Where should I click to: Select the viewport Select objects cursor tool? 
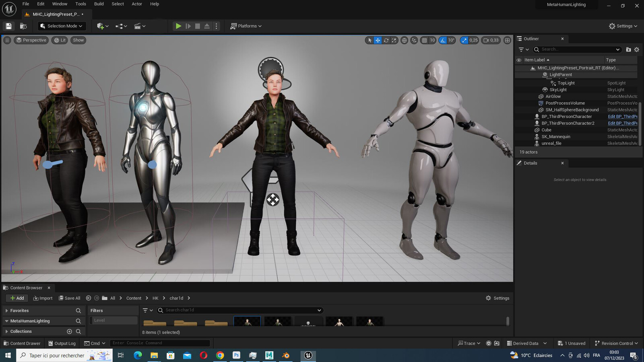(369, 40)
